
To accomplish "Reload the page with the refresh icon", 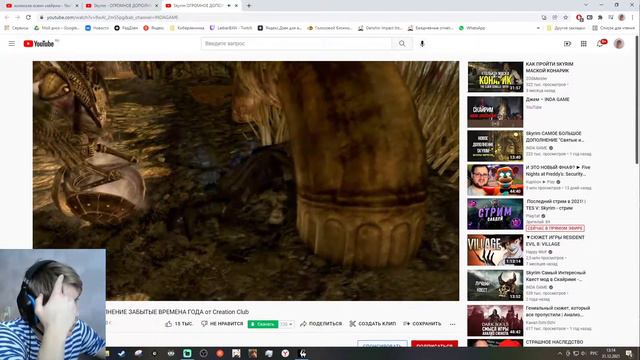I will pos(28,18).
